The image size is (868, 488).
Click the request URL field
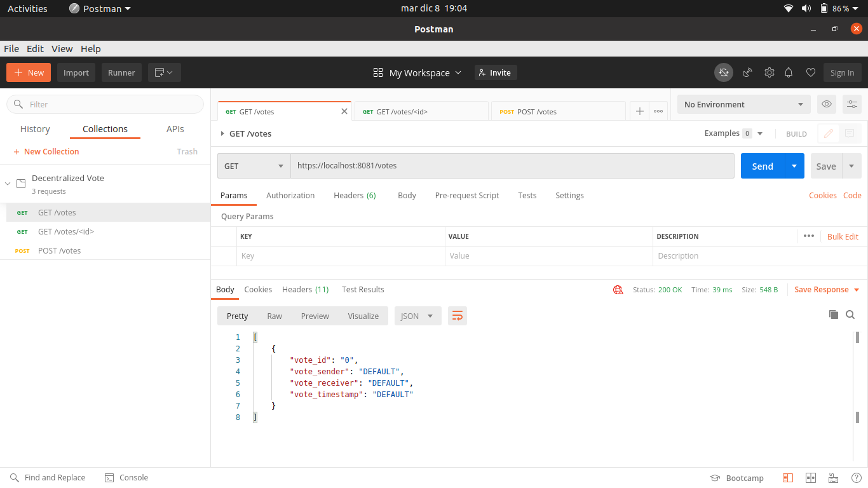coord(512,166)
